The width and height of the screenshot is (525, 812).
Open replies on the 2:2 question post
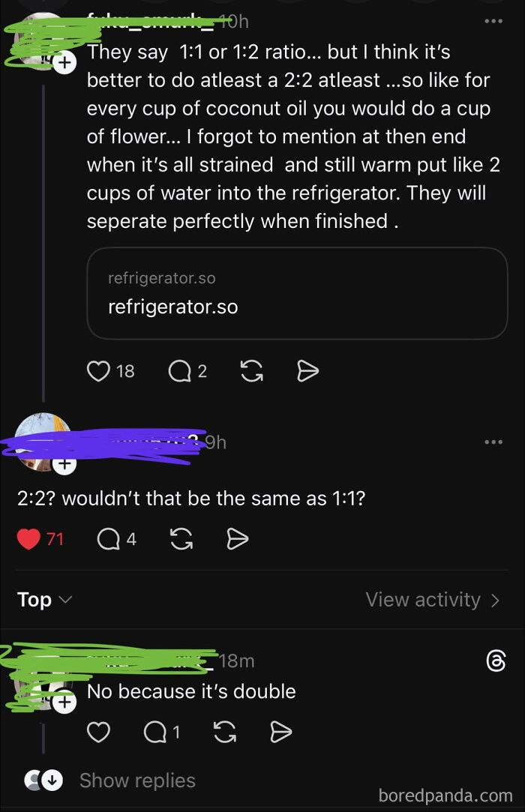coord(108,539)
